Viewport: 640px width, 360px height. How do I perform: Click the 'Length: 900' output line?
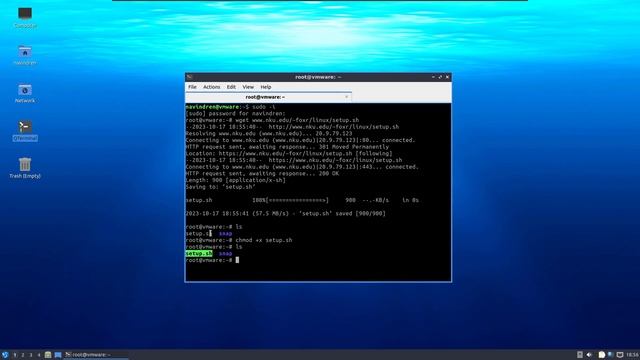click(x=236, y=180)
